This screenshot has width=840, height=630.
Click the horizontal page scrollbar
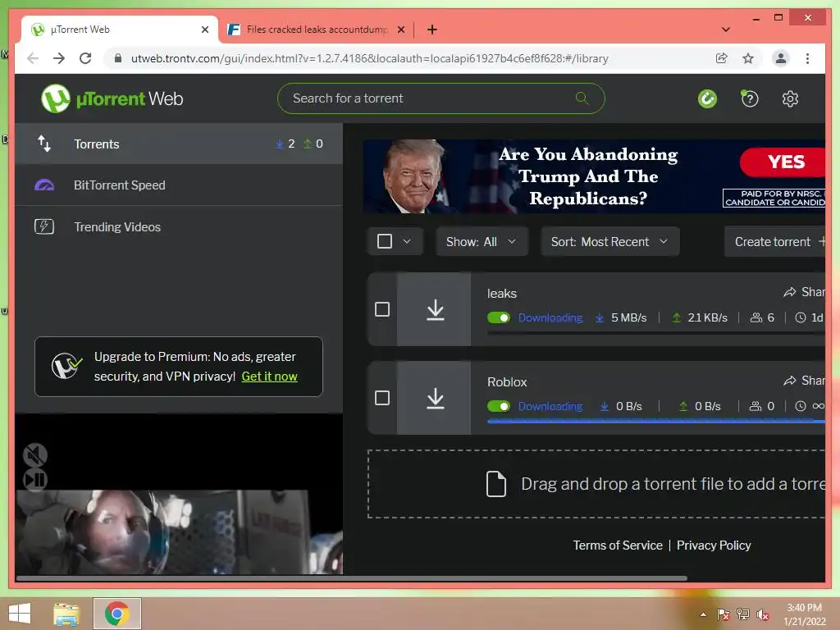(x=351, y=578)
